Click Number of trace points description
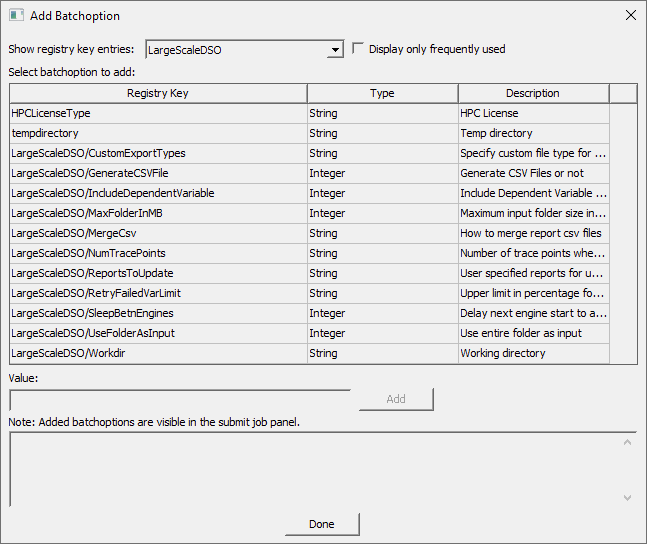Viewport: 647px width, 544px height. click(x=534, y=253)
